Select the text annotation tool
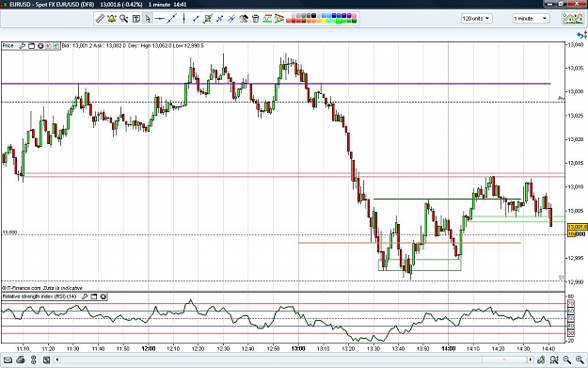This screenshot has height=368, width=588. click(x=136, y=19)
